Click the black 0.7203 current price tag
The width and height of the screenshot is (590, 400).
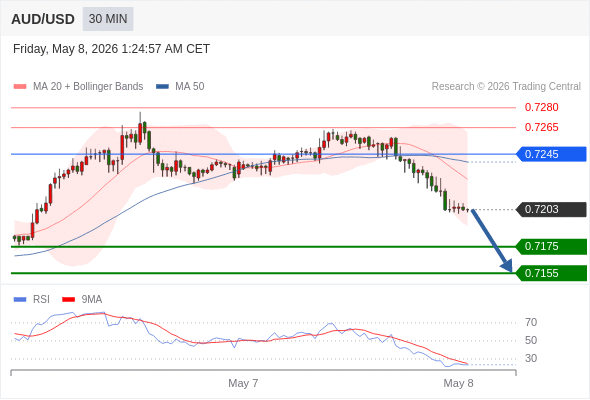coord(551,209)
